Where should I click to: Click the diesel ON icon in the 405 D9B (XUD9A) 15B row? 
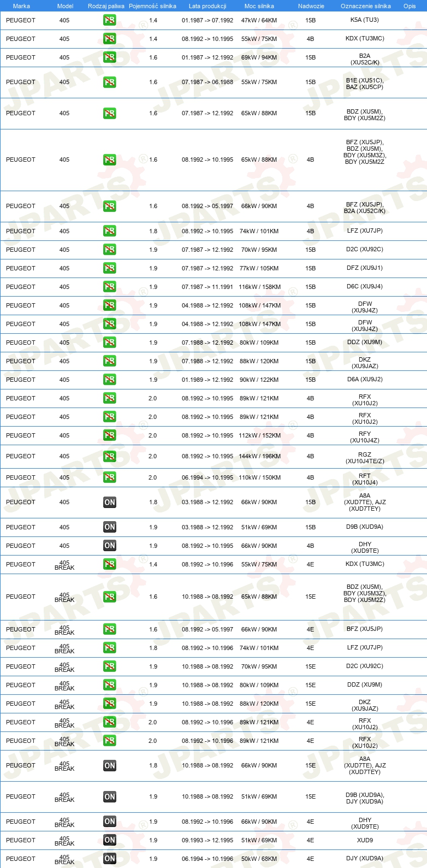tap(110, 527)
